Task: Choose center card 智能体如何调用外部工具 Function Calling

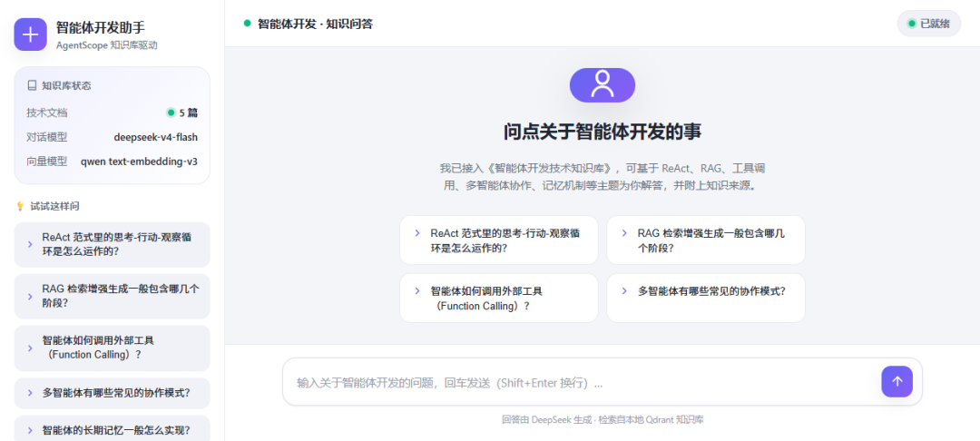Action: (499, 298)
